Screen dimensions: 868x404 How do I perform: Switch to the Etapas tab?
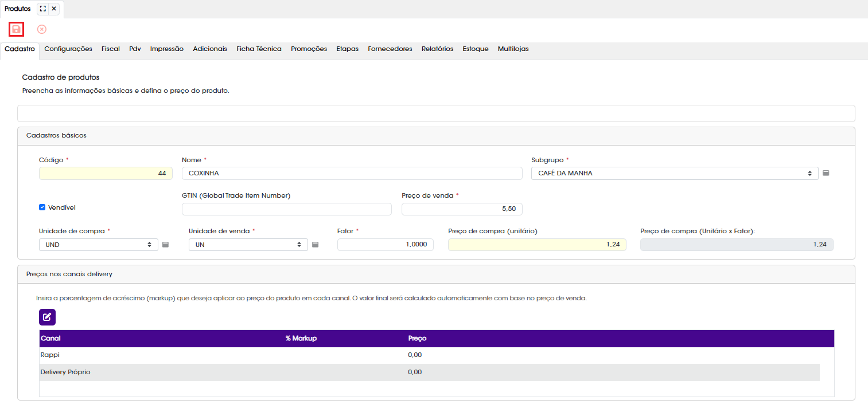[348, 49]
